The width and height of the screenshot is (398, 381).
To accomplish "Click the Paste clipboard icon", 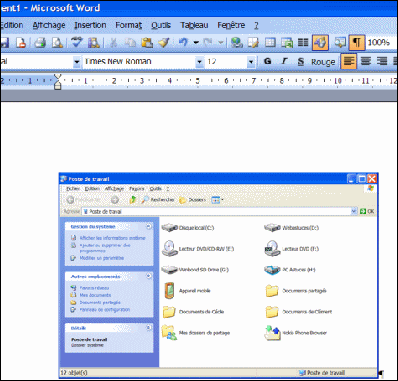I will click(147, 43).
